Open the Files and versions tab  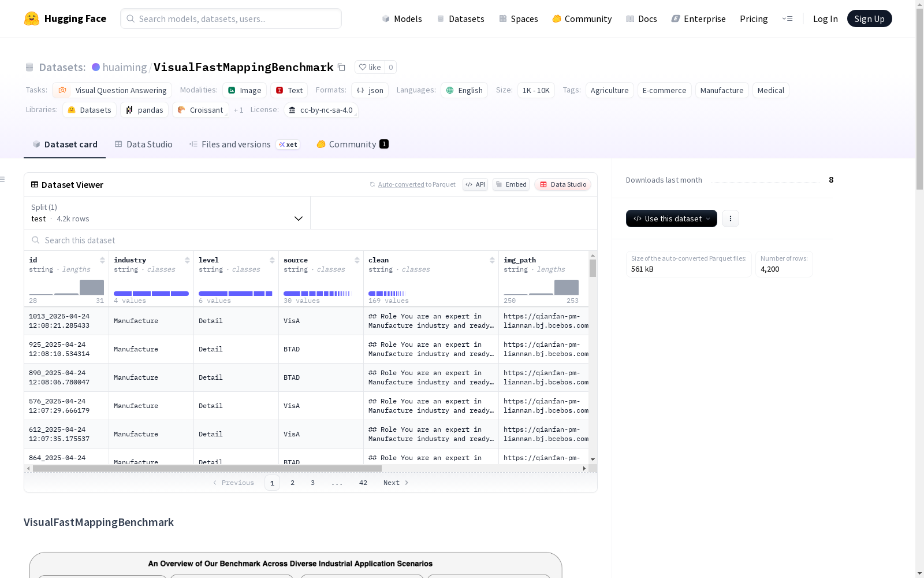tap(244, 144)
